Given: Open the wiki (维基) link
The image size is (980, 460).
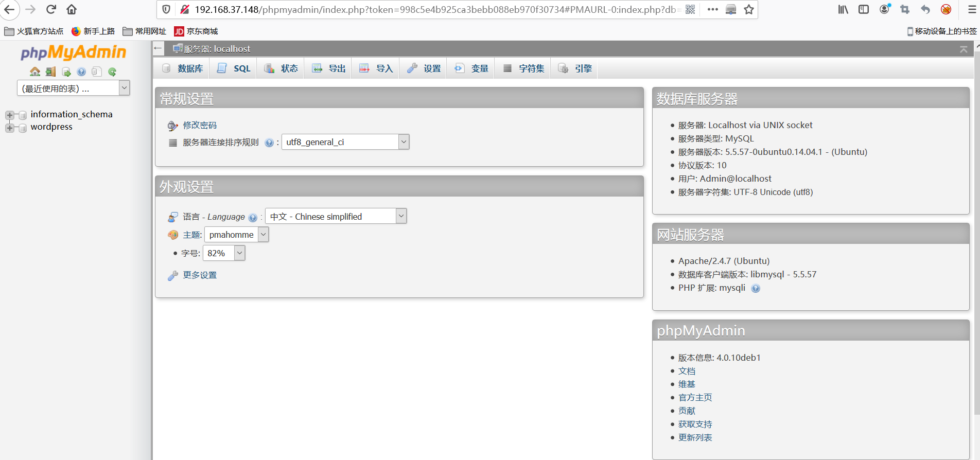Looking at the screenshot, I should tap(687, 384).
